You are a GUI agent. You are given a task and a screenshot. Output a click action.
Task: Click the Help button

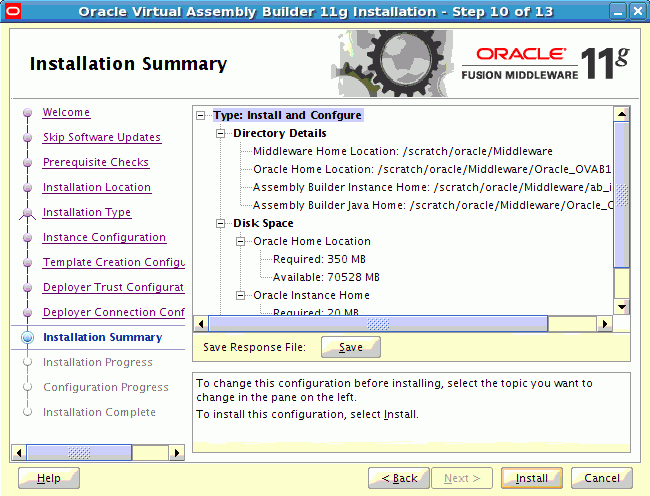(x=49, y=478)
